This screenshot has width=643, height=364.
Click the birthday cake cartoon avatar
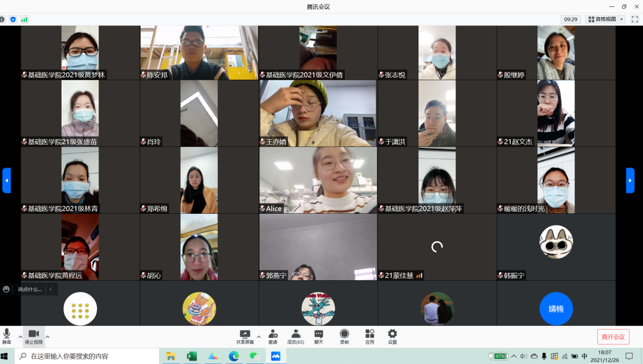(199, 309)
